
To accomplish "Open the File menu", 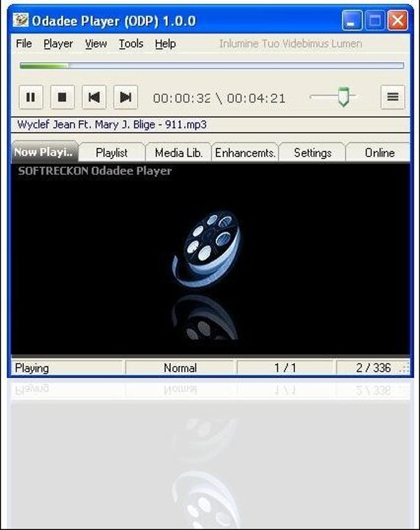I will point(23,43).
